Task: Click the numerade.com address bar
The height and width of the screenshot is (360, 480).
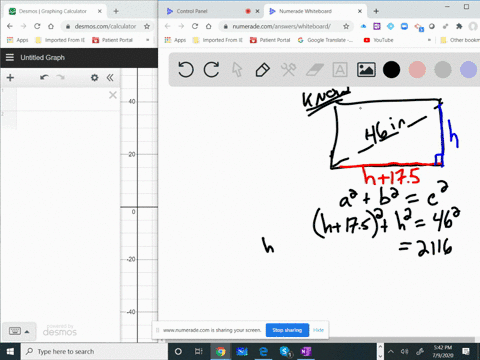Action: click(x=282, y=26)
